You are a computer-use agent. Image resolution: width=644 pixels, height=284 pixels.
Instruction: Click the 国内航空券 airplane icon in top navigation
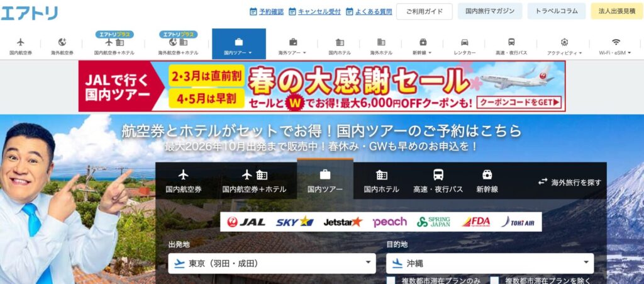(21, 42)
